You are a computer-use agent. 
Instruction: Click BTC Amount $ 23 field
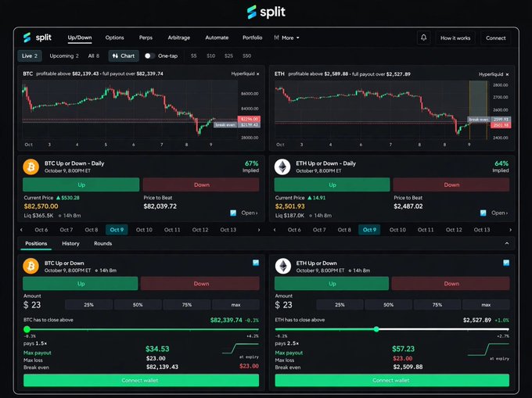click(x=32, y=305)
